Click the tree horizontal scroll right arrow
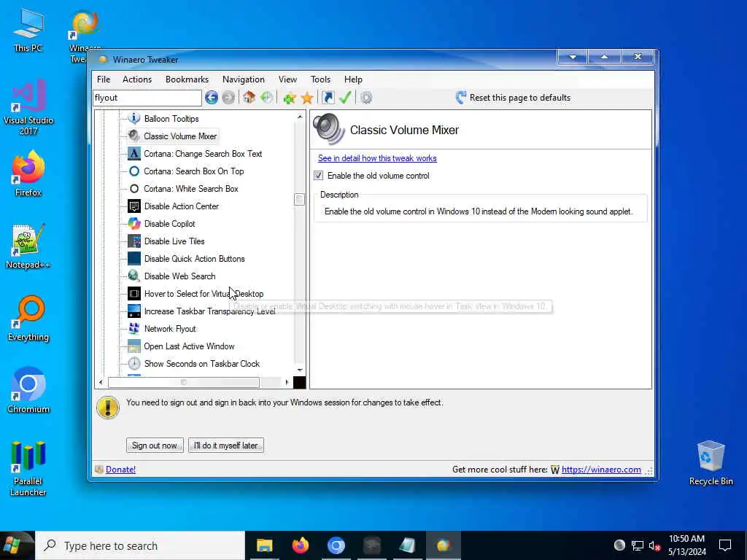This screenshot has height=560, width=747. click(287, 382)
